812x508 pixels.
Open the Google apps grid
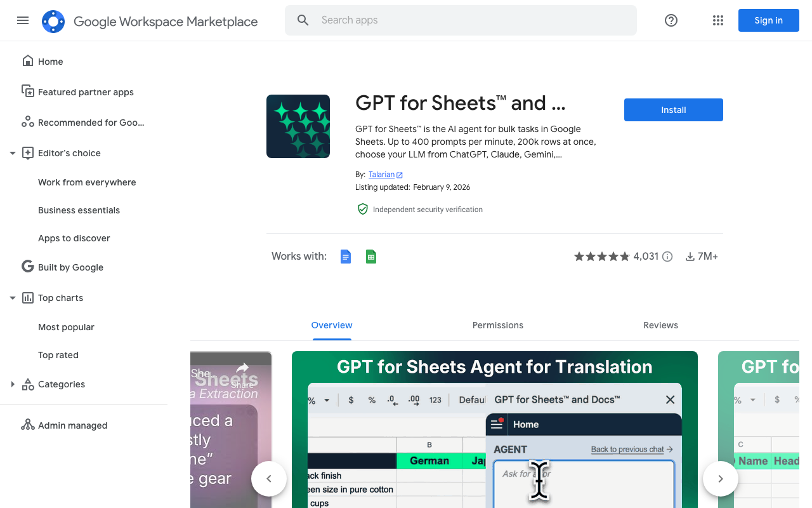pos(718,20)
